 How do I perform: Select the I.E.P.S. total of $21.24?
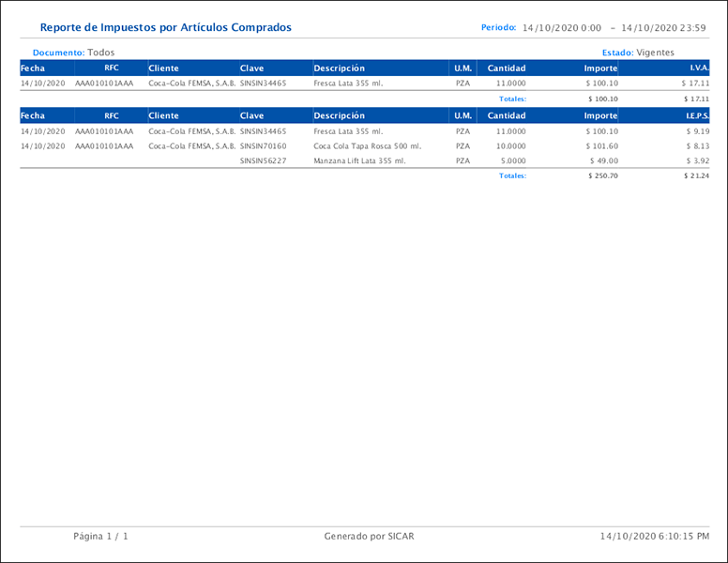point(696,176)
